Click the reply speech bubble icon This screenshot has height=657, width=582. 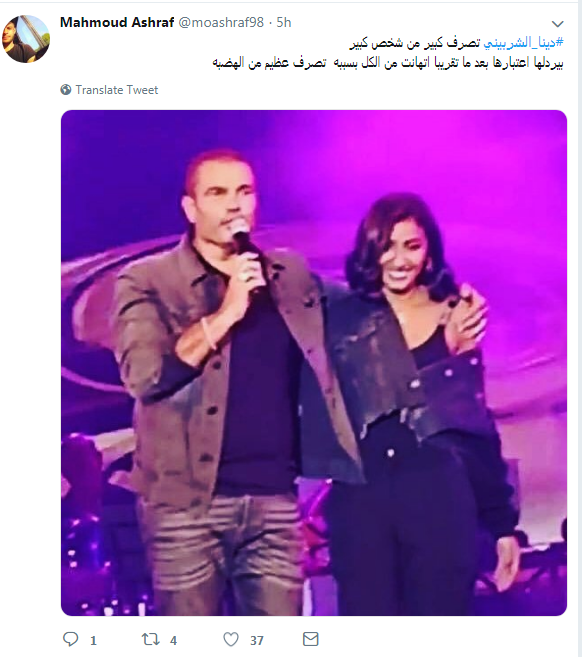pyautogui.click(x=70, y=639)
